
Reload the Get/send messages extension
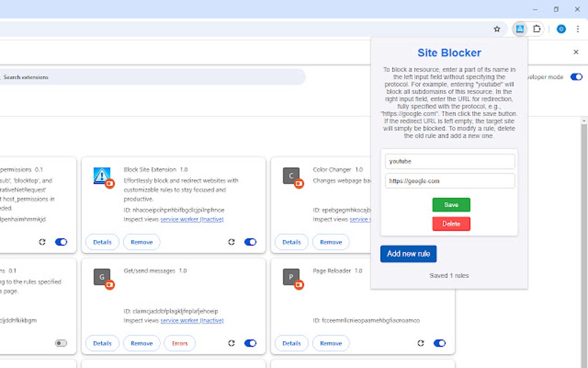(x=232, y=343)
